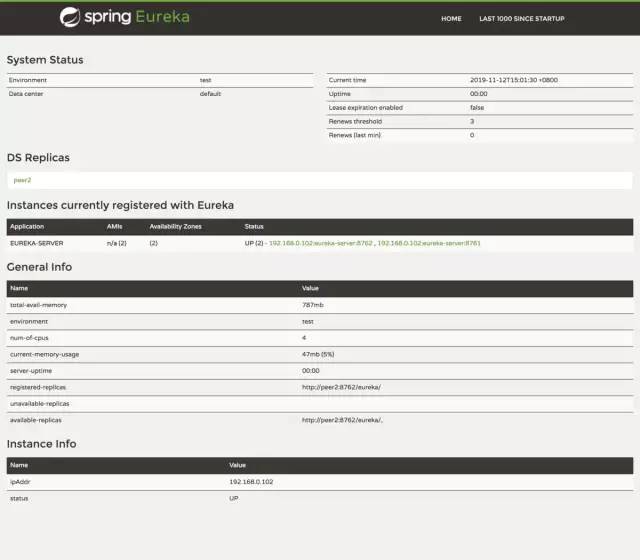This screenshot has width=640, height=560.
Task: Click the EUREKA-SERVER application cell
Action: (37, 243)
